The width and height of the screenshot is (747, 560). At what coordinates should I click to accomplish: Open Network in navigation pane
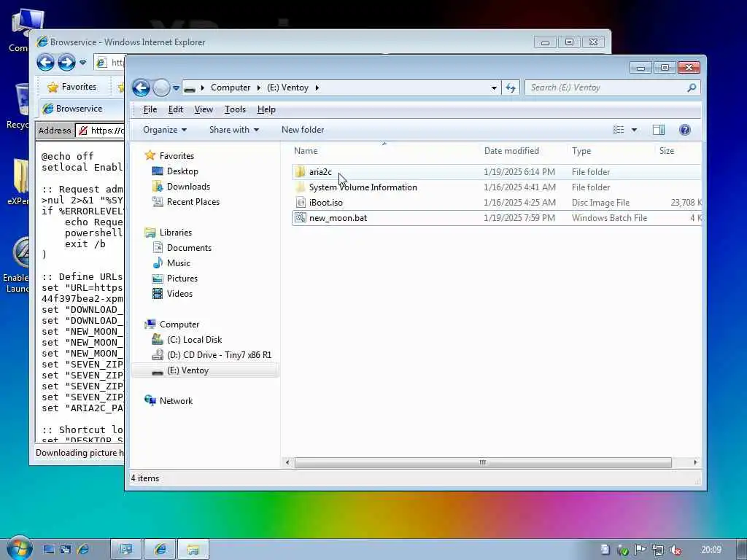(176, 401)
